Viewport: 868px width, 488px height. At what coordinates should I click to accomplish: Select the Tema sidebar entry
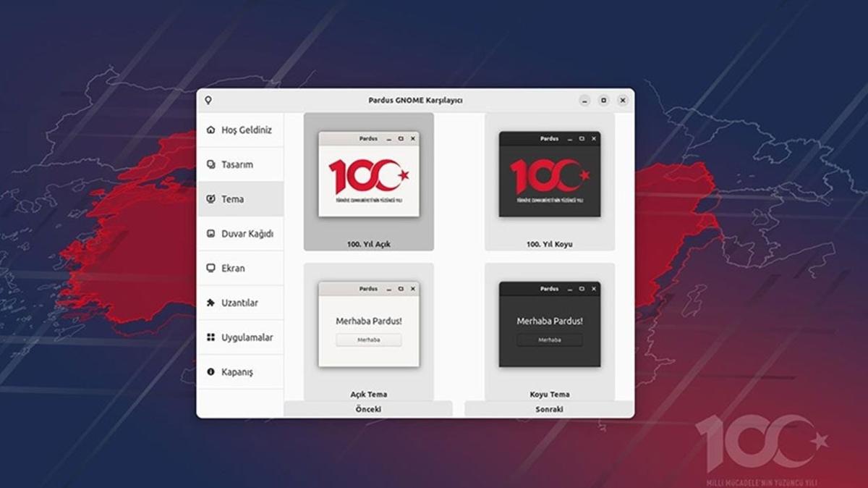point(240,199)
